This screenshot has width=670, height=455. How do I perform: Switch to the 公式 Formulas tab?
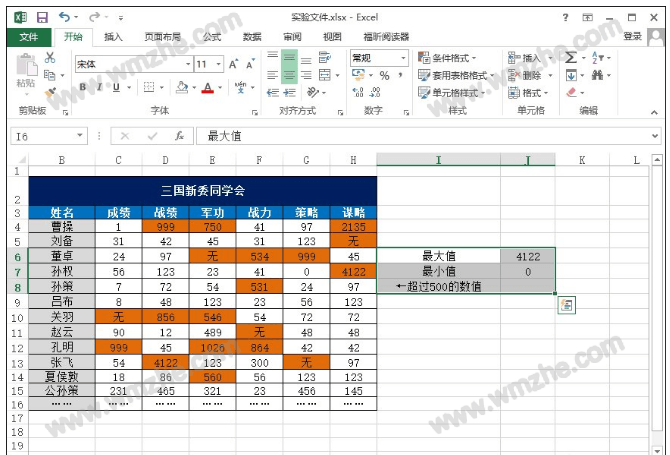click(x=212, y=37)
